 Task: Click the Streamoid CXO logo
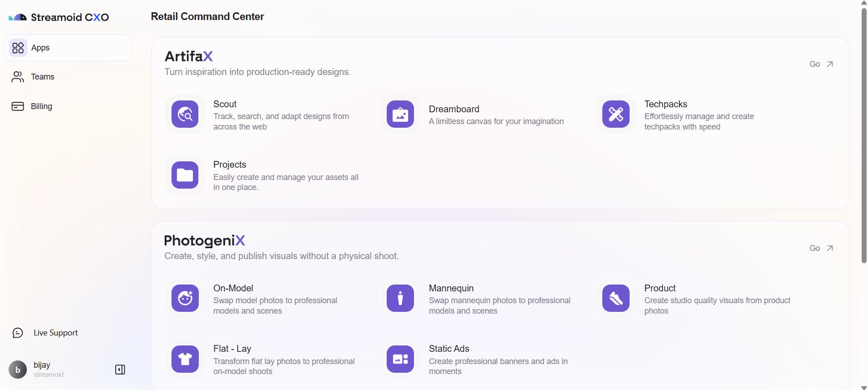click(x=59, y=17)
